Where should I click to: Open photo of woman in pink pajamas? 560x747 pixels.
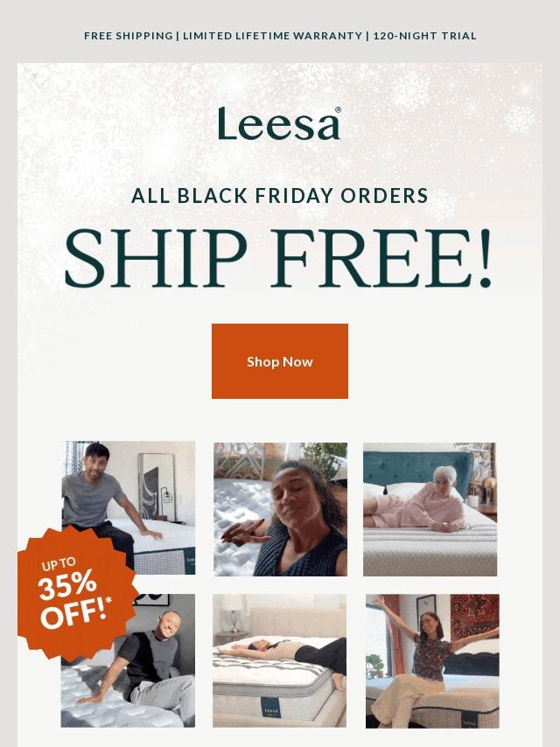coord(430,509)
